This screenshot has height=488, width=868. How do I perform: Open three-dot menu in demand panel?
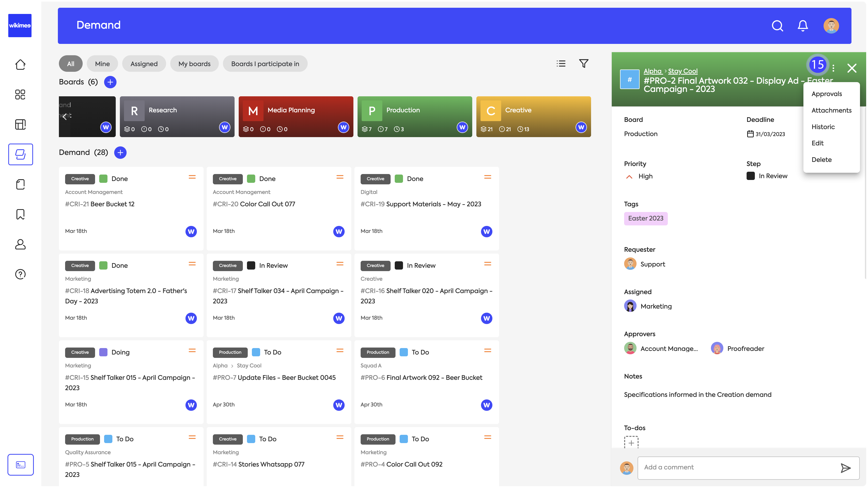click(833, 68)
